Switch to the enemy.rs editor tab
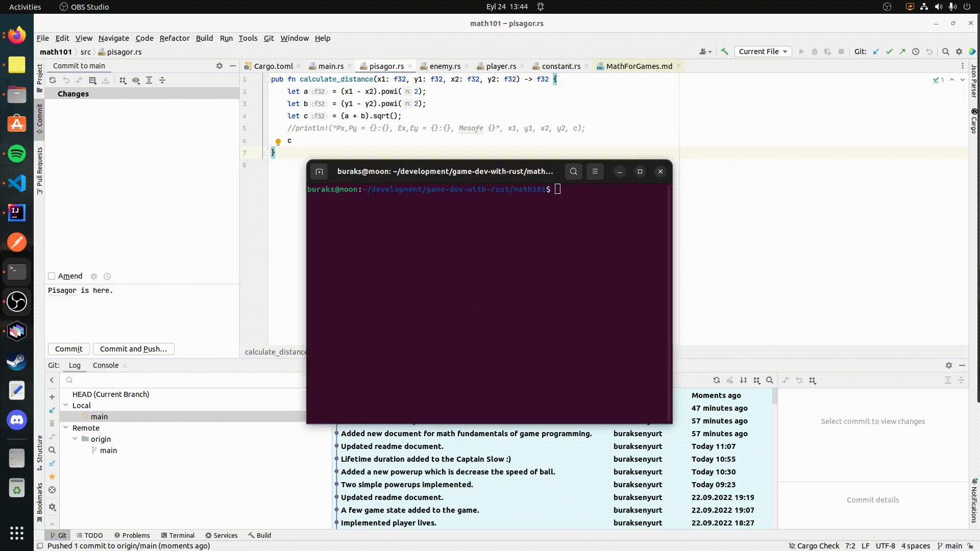980x551 pixels. click(x=445, y=66)
